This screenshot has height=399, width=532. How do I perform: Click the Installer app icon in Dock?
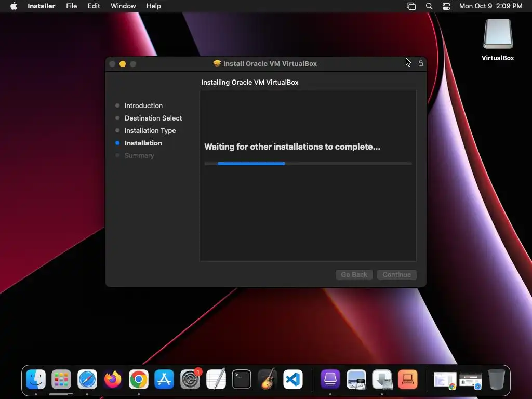[x=382, y=379]
